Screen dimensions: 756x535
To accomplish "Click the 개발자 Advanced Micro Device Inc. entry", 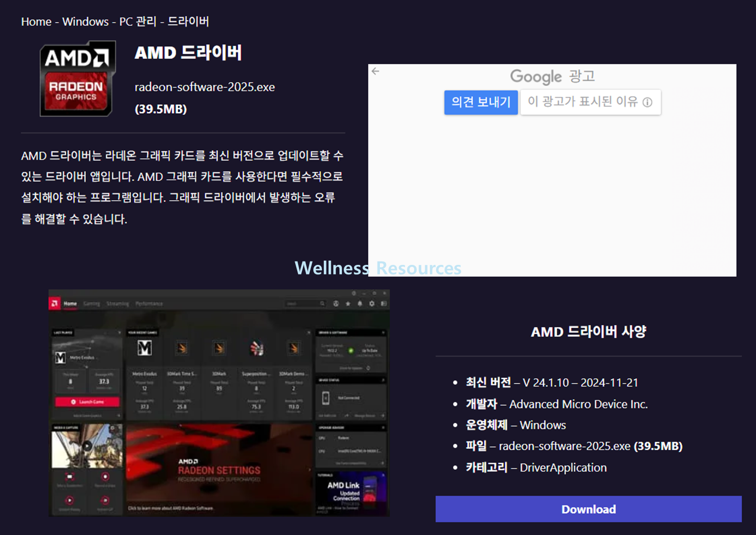I will coord(556,404).
